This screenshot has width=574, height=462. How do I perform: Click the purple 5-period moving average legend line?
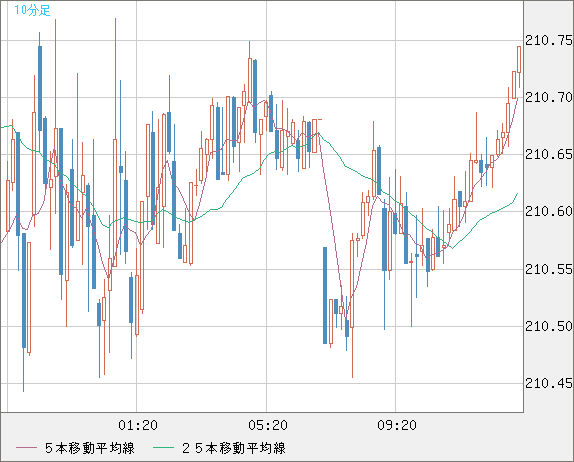26,448
